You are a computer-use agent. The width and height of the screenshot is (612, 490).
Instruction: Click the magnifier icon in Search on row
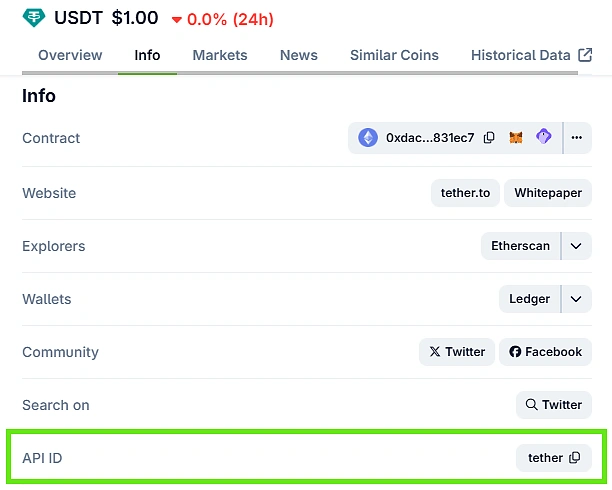(531, 405)
